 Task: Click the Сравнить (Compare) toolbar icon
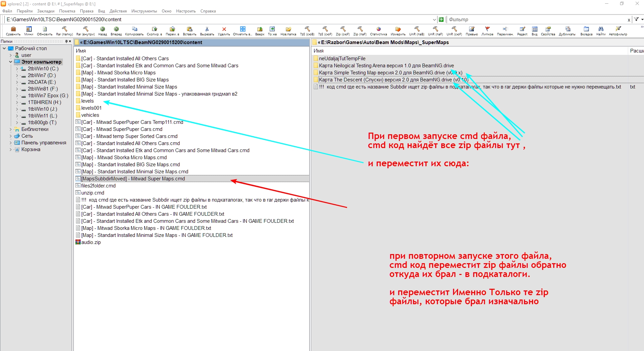click(13, 29)
